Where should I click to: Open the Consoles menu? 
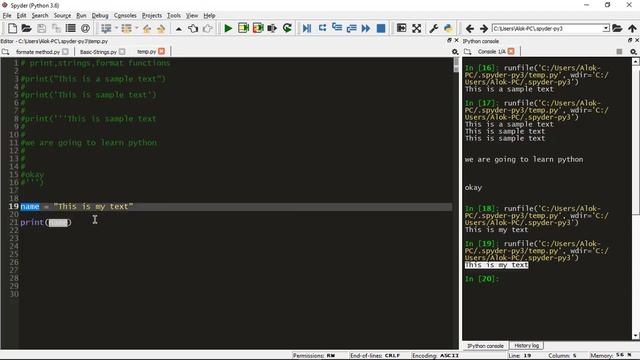pos(125,16)
